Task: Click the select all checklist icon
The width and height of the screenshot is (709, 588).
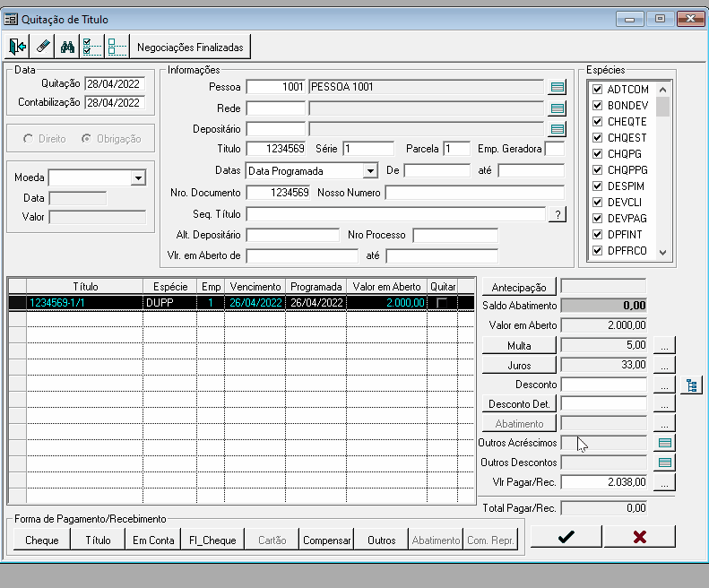Action: pyautogui.click(x=92, y=47)
